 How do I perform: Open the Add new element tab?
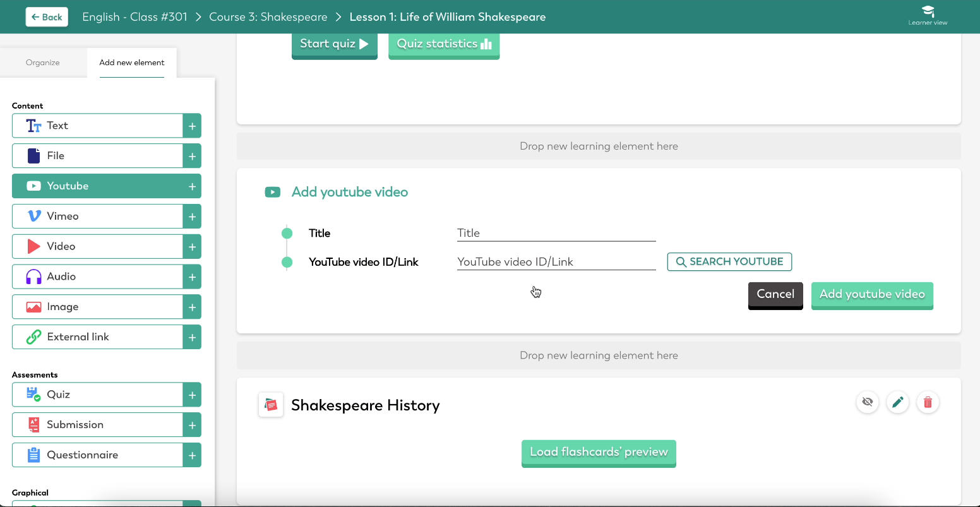131,62
